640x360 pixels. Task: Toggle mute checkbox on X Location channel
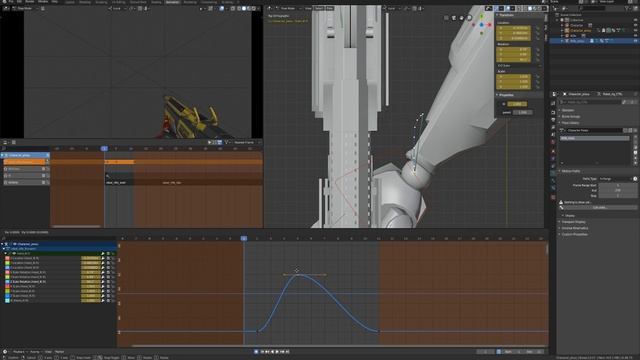click(108, 258)
